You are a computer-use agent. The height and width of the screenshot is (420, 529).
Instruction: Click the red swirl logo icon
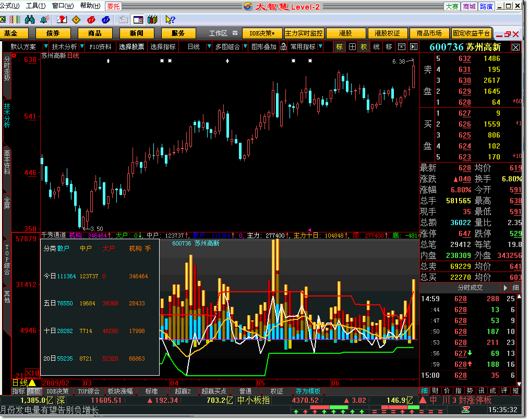(91, 20)
